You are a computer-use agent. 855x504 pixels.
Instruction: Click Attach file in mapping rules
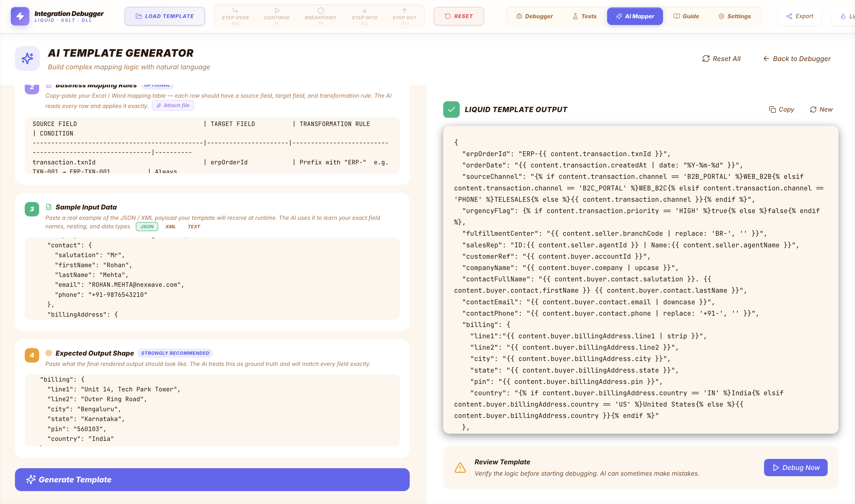(173, 105)
